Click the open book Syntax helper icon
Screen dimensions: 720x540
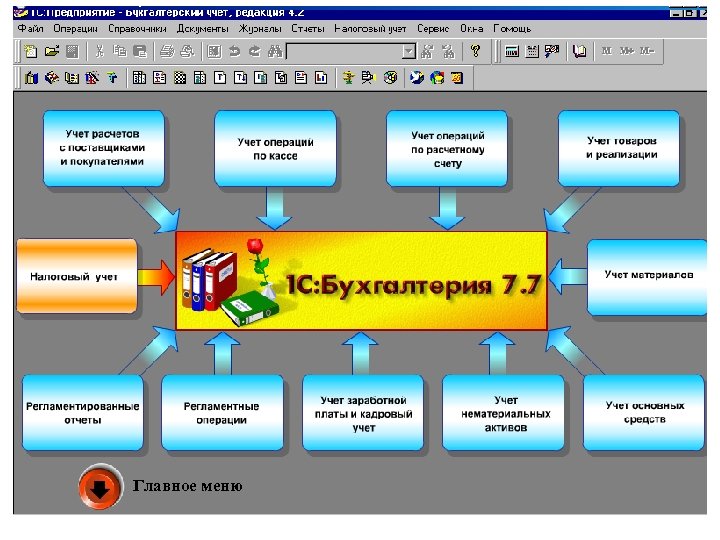point(579,51)
